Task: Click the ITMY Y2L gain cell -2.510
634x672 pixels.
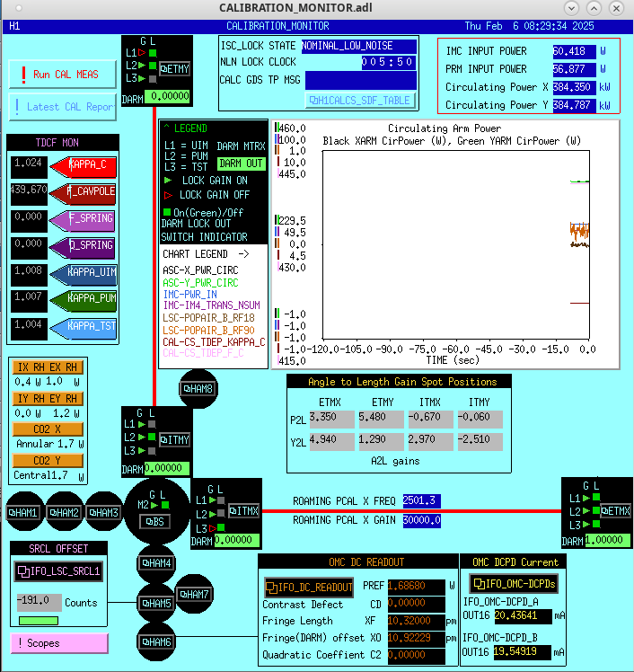Action: (x=480, y=441)
